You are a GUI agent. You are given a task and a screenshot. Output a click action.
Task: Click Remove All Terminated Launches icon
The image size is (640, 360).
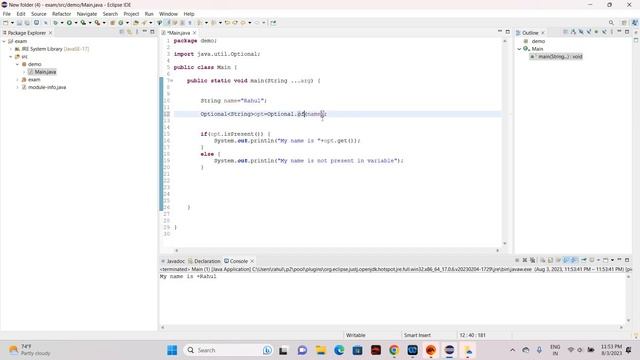point(532,260)
